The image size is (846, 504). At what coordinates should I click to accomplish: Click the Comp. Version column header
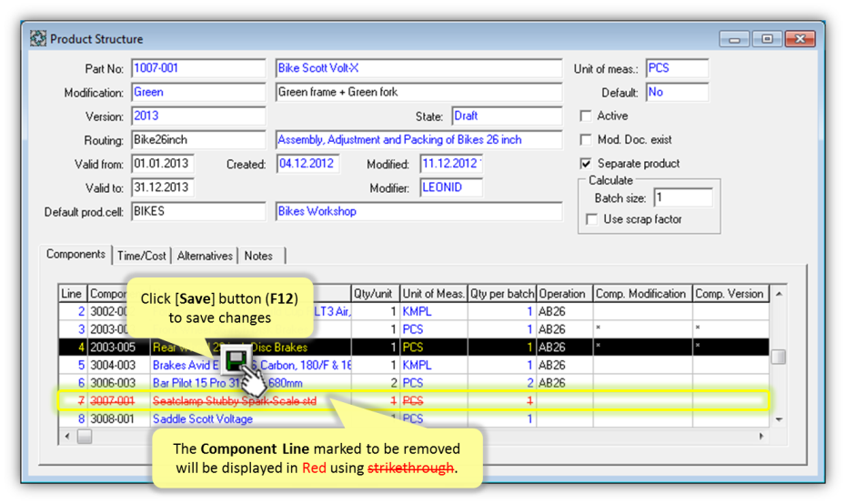coord(731,294)
